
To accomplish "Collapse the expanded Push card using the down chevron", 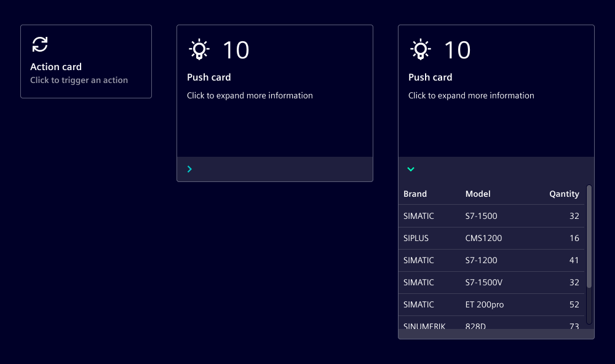I will (411, 169).
